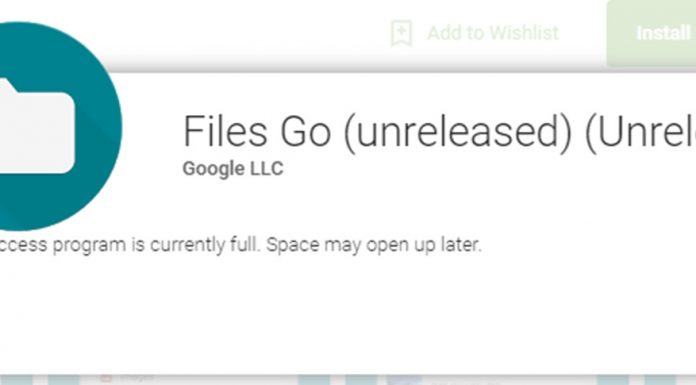Click the "(unreleased)" part of the title
The height and width of the screenshot is (385, 696).
tap(458, 132)
